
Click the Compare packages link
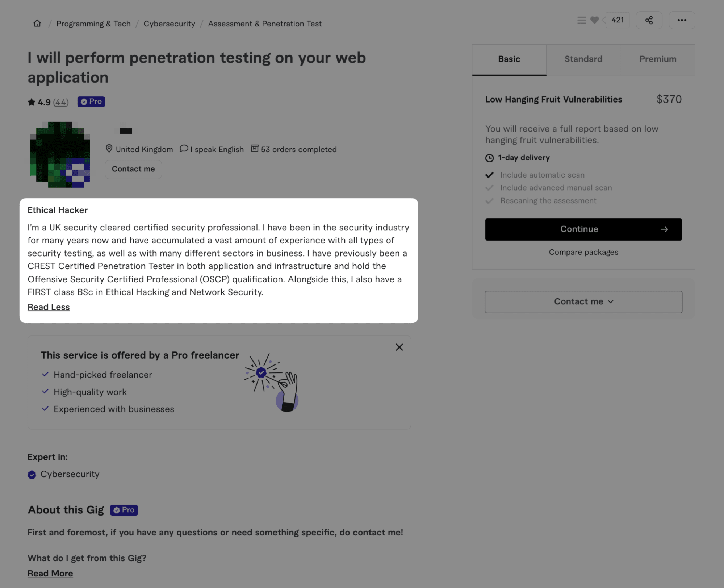tap(583, 252)
